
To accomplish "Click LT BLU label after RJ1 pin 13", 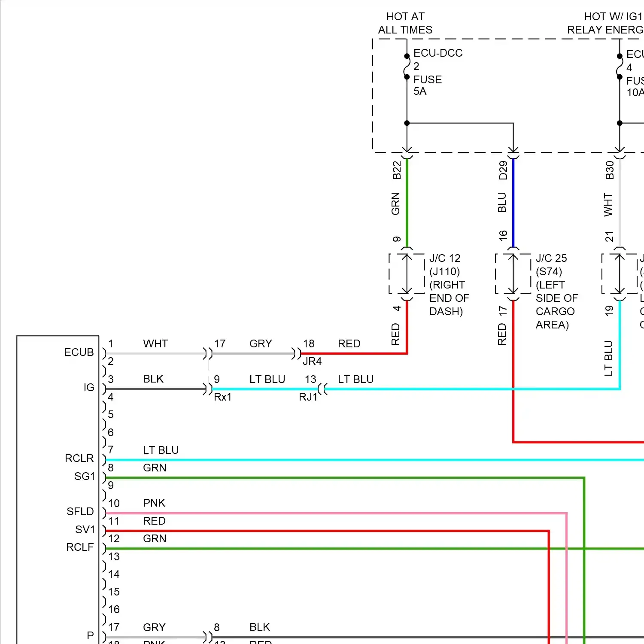I will click(355, 379).
